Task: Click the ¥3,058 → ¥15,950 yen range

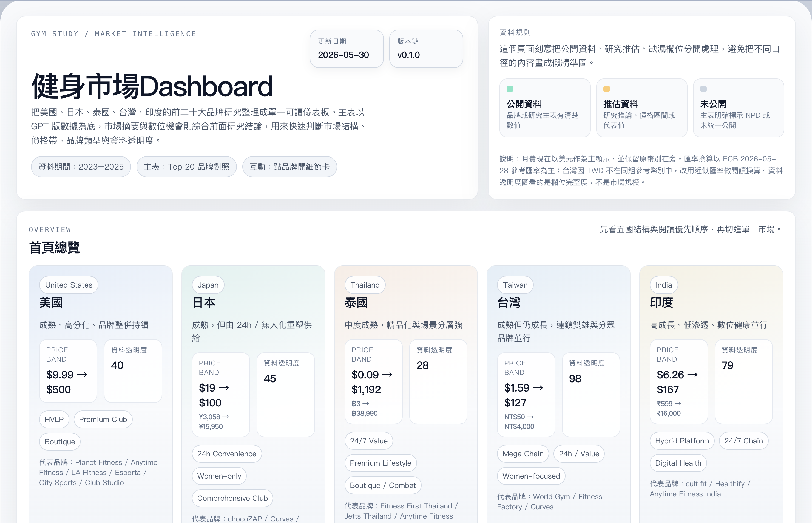Action: point(214,421)
